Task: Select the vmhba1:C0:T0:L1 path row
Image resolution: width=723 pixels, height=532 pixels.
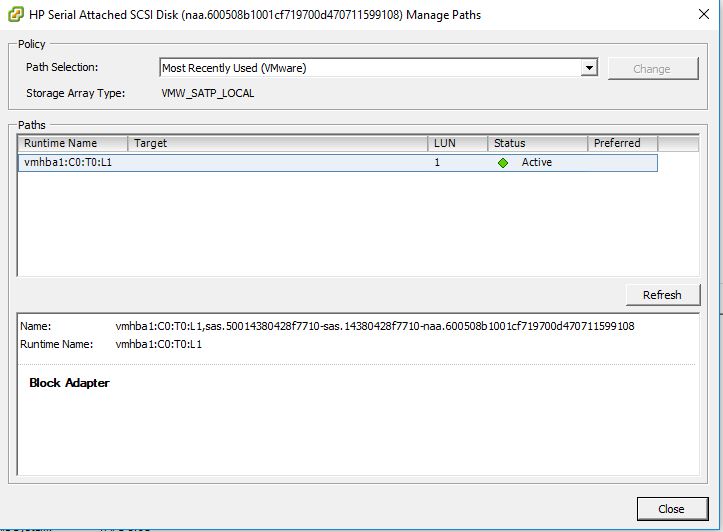Action: click(338, 163)
